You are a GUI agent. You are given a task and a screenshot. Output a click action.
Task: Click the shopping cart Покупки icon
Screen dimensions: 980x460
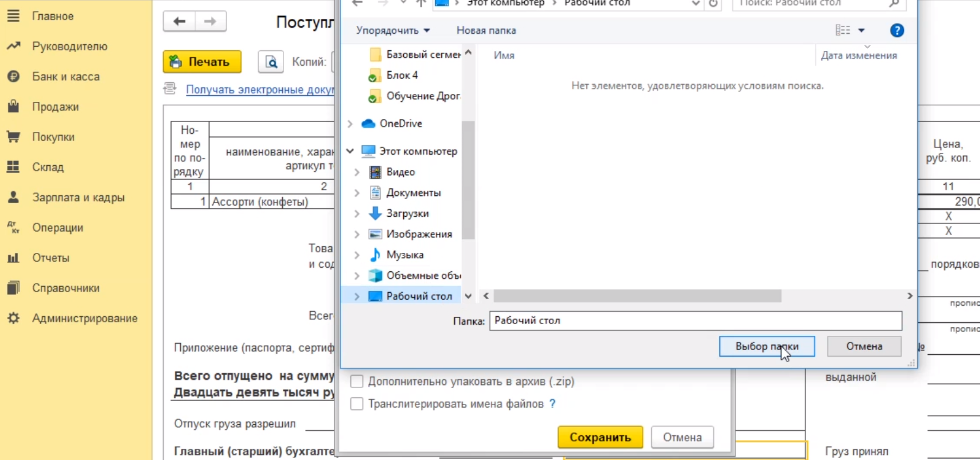pos(13,137)
